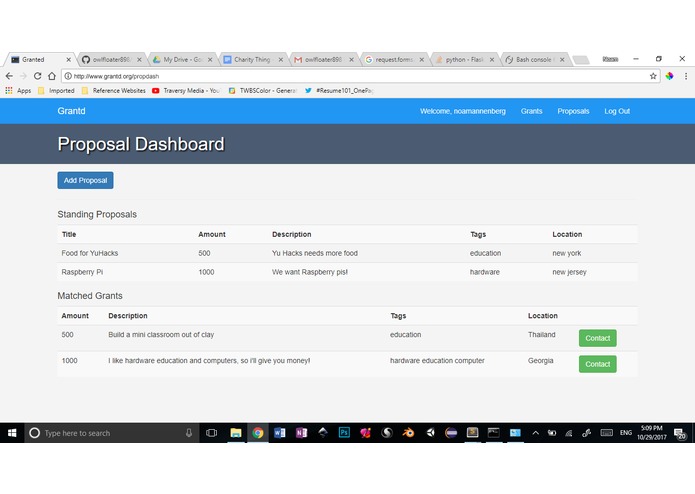The image size is (695, 494).
Task: Bookmark this page with the star icon
Action: coord(653,76)
